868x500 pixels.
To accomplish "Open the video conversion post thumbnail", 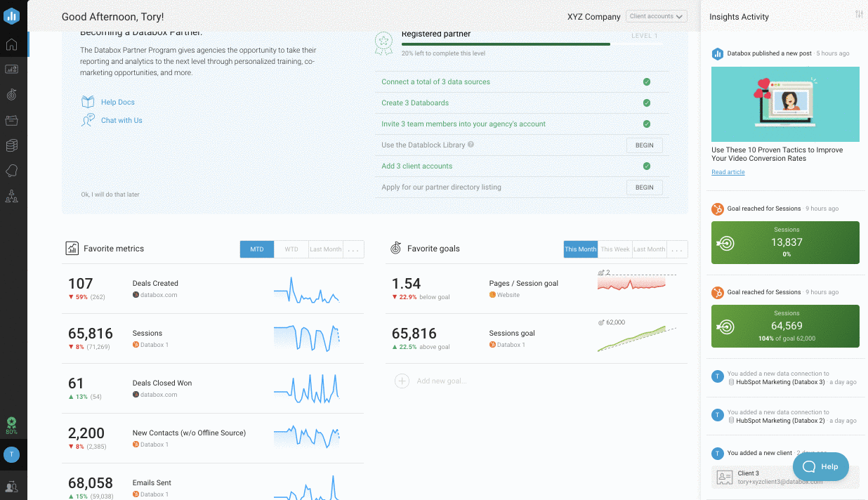I will coord(785,104).
